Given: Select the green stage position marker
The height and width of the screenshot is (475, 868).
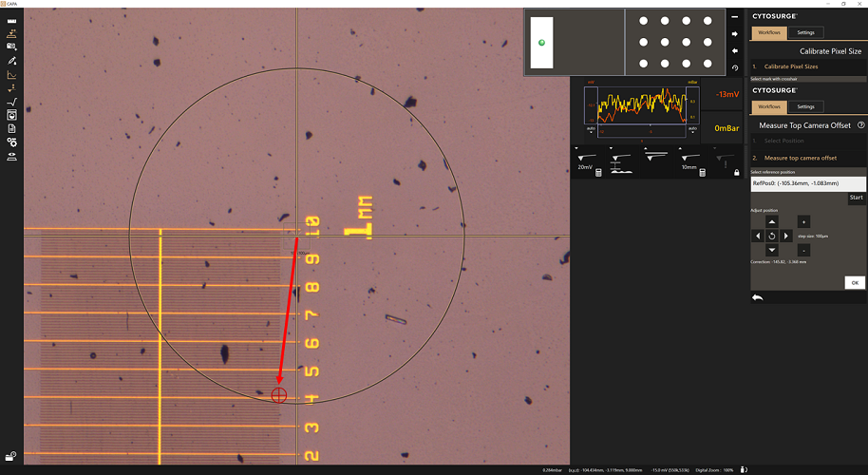Looking at the screenshot, I should [x=541, y=43].
